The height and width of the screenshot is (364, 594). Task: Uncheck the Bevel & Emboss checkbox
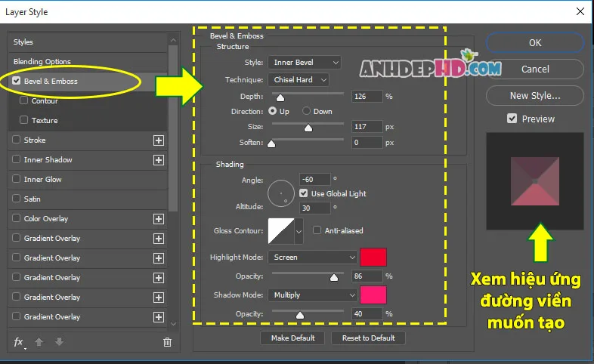click(x=17, y=81)
